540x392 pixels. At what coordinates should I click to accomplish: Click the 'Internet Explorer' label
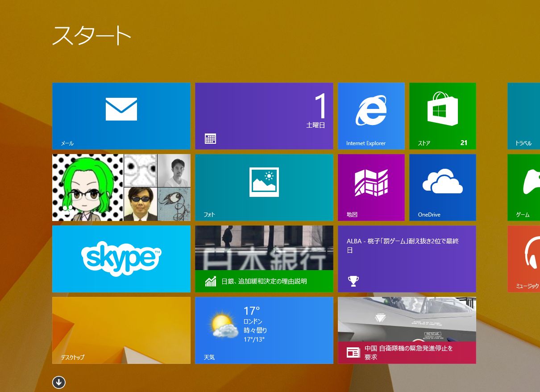point(366,143)
